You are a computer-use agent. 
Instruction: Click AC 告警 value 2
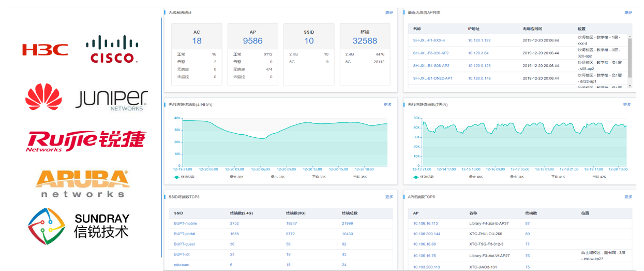215,62
